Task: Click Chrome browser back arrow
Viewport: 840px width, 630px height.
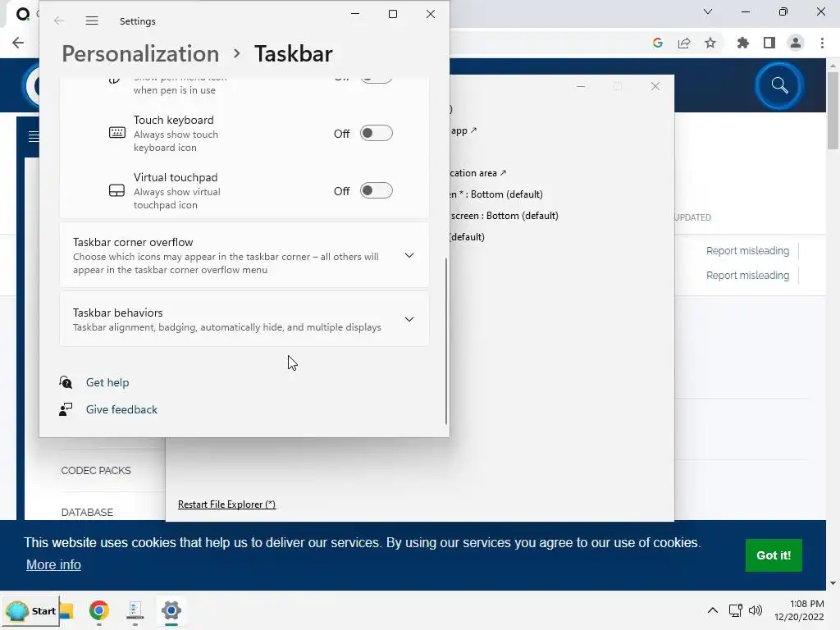Action: 18,43
